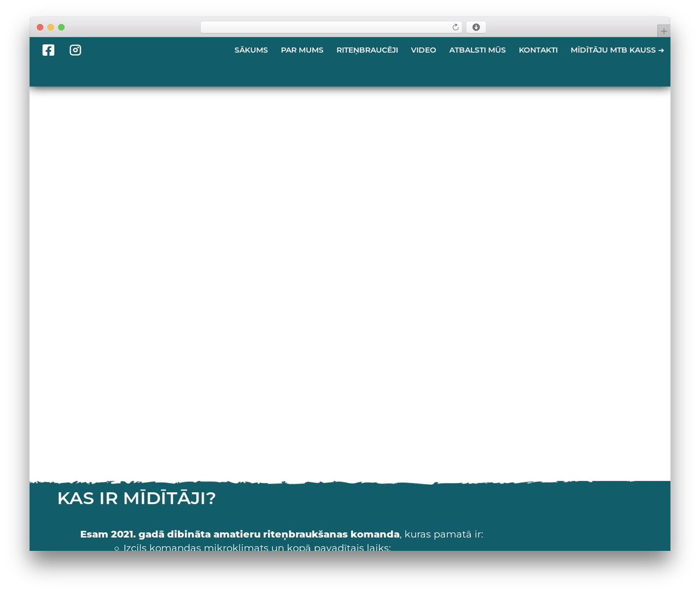
Task: Close the browser window with the red button
Action: click(40, 27)
